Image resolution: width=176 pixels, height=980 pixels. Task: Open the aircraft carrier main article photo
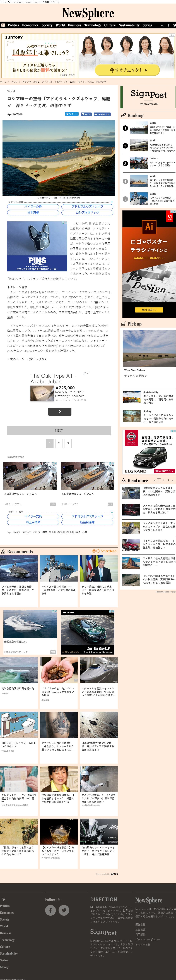[59, 158]
